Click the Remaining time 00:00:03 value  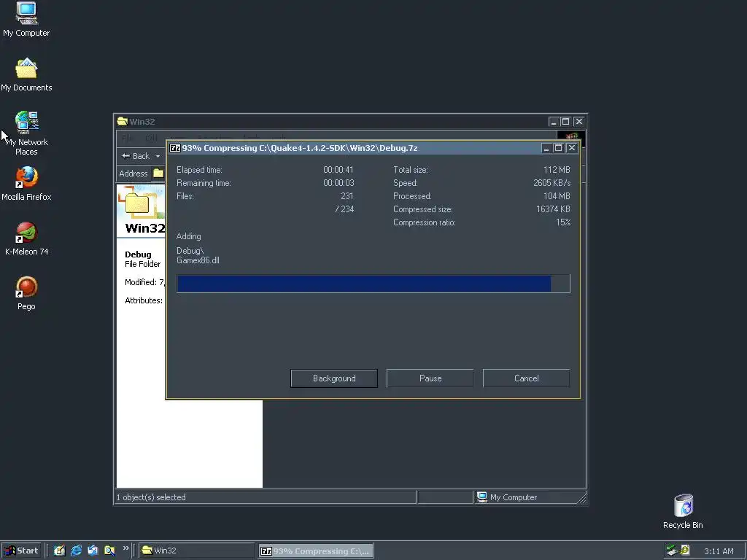pos(338,183)
